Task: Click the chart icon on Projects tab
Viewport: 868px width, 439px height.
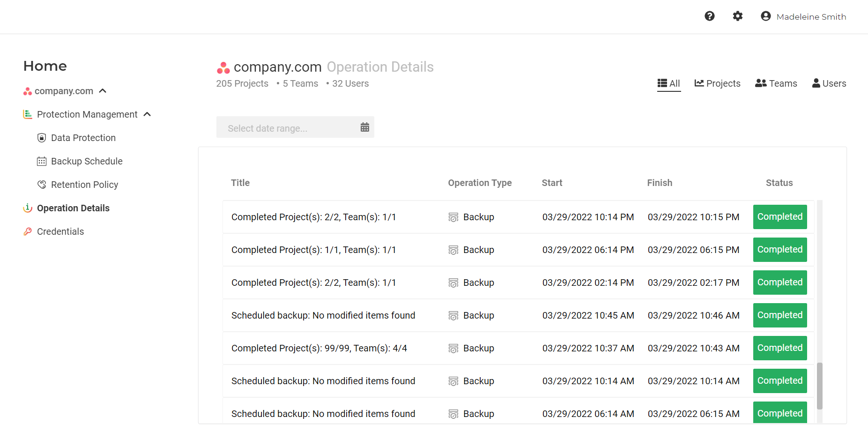Action: [x=699, y=83]
